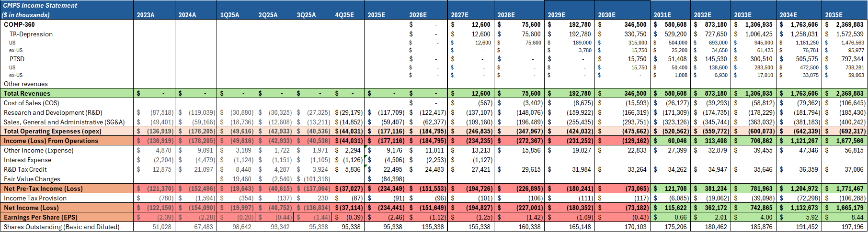
Task: Select the Income (Loss) From Operations label
Action: [51, 141]
